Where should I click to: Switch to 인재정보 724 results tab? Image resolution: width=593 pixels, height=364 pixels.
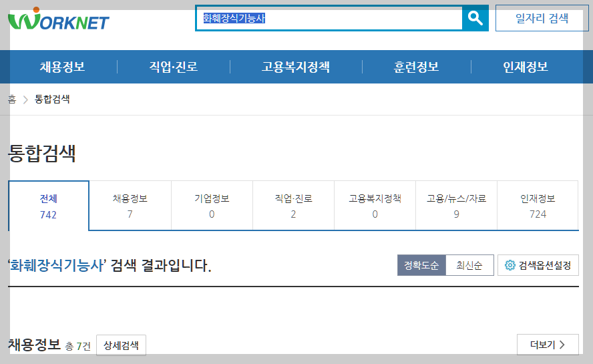coord(538,206)
